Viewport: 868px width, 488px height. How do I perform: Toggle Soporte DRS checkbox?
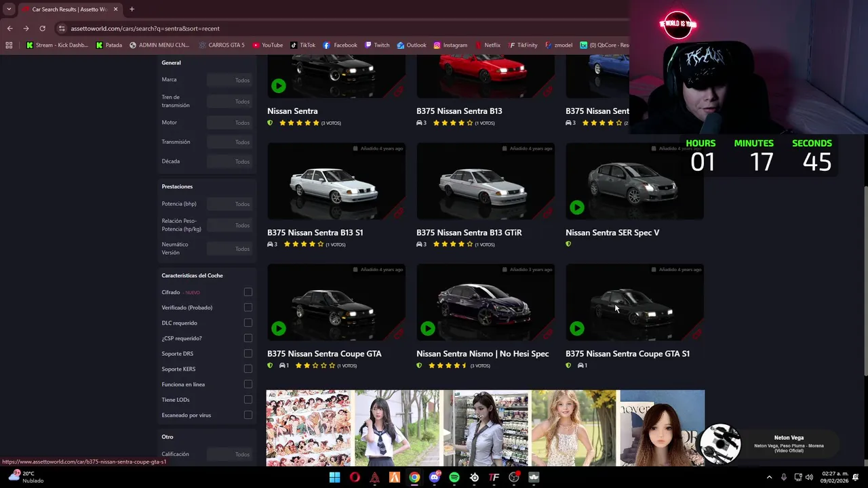(248, 354)
